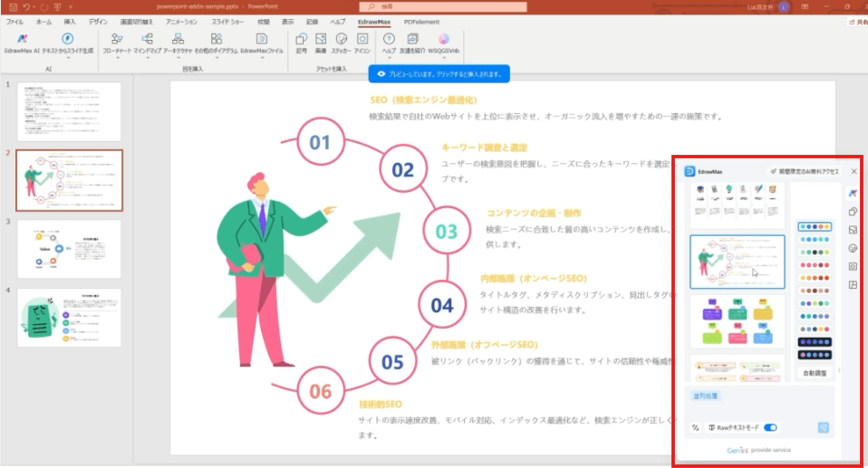Choose the selected circular-steps template in the panel
868x468 pixels.
tap(738, 262)
